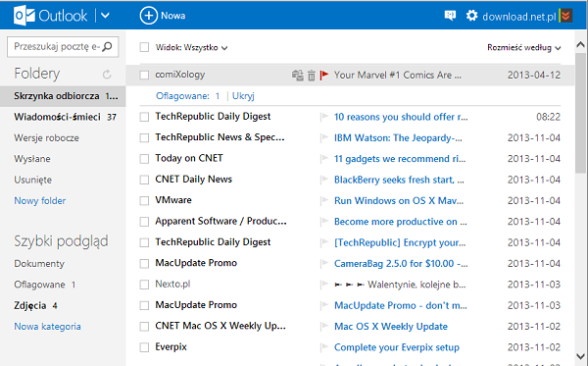Click the Outlook logo icon

[x=24, y=16]
